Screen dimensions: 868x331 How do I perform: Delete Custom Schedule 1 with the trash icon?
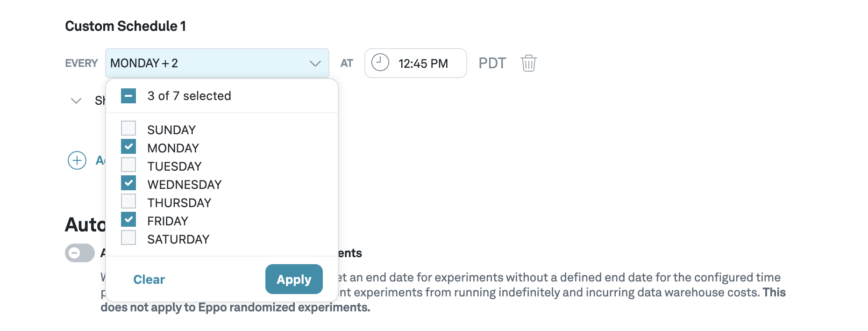528,63
